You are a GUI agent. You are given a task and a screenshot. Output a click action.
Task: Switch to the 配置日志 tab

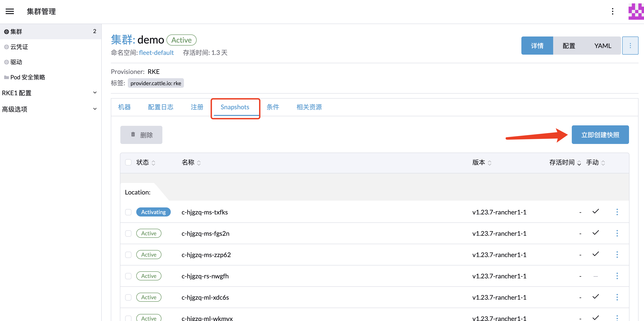pos(161,107)
